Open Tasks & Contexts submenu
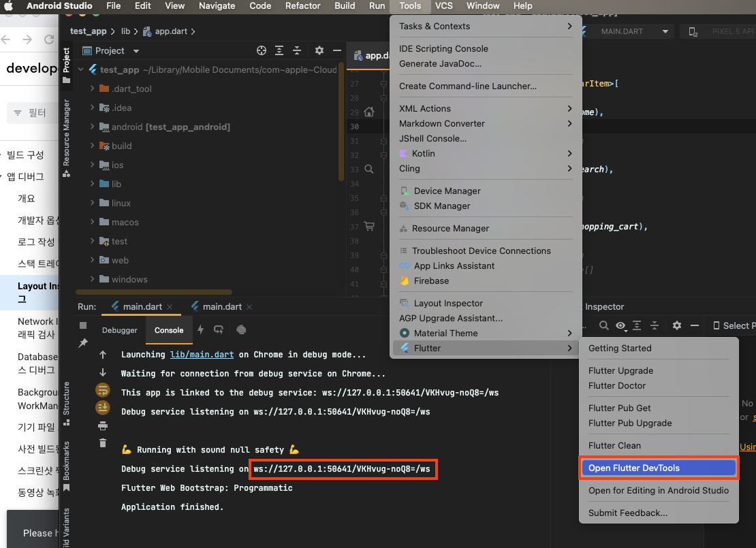756x548 pixels. click(x=486, y=27)
